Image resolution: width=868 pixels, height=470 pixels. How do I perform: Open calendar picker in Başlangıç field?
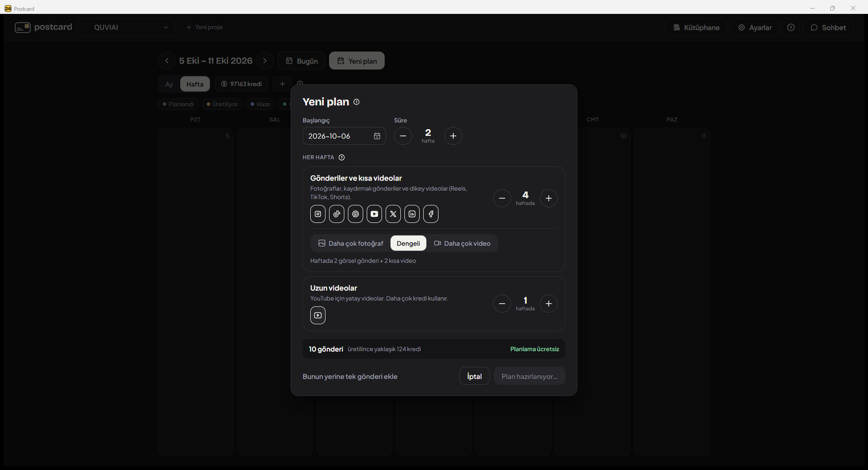pyautogui.click(x=377, y=136)
